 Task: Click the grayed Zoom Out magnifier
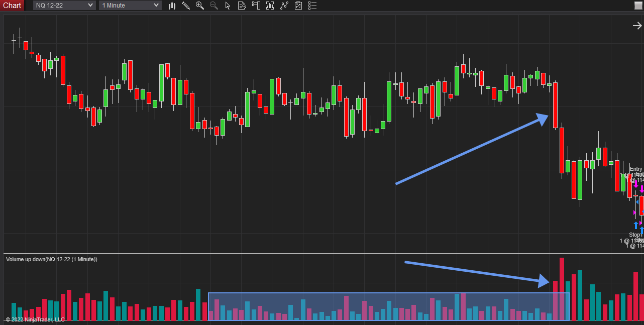click(213, 6)
